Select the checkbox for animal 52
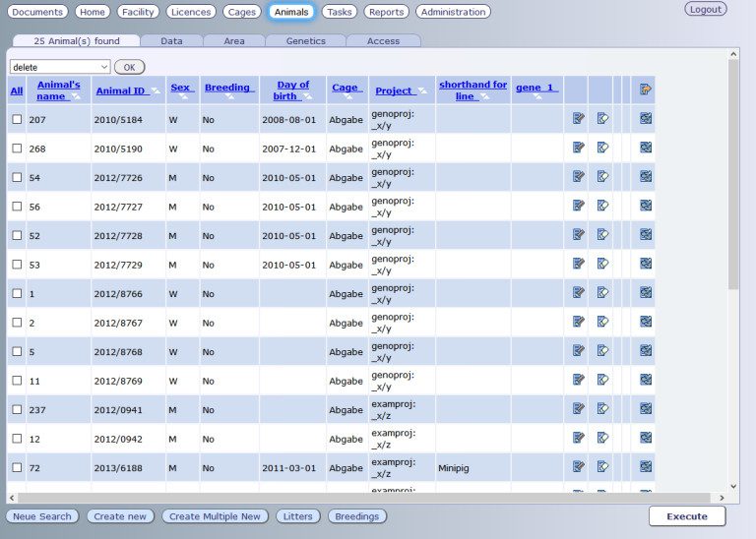This screenshot has height=539, width=756. [x=17, y=235]
